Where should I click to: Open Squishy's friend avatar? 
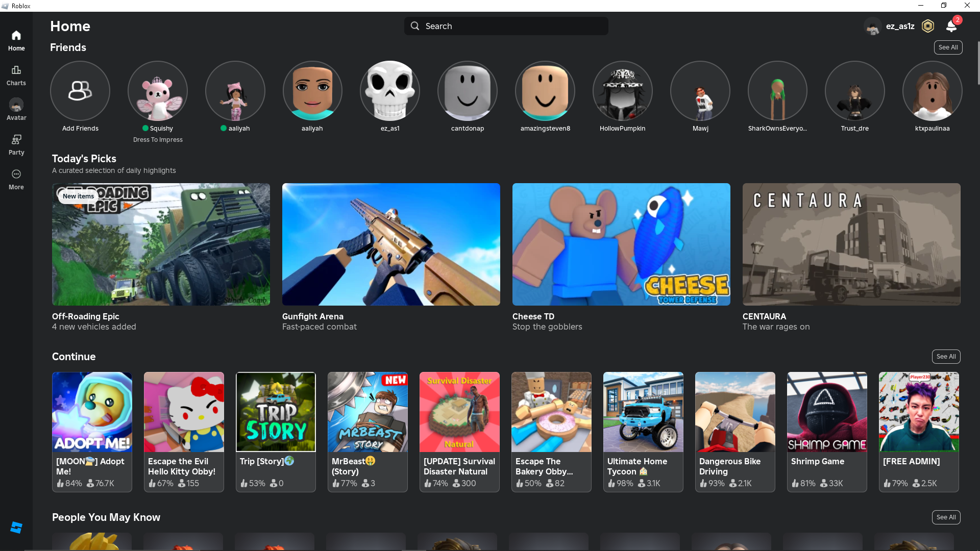(x=158, y=91)
